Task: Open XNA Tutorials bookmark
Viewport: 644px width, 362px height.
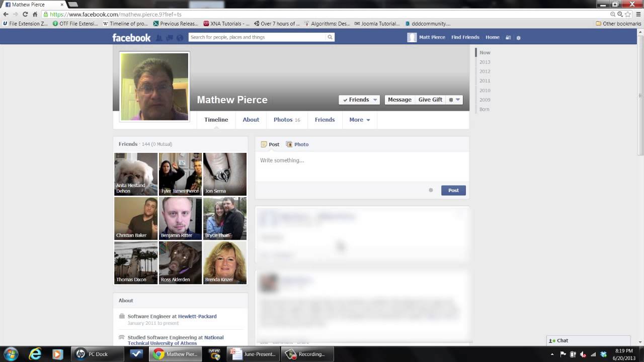Action: (x=226, y=24)
